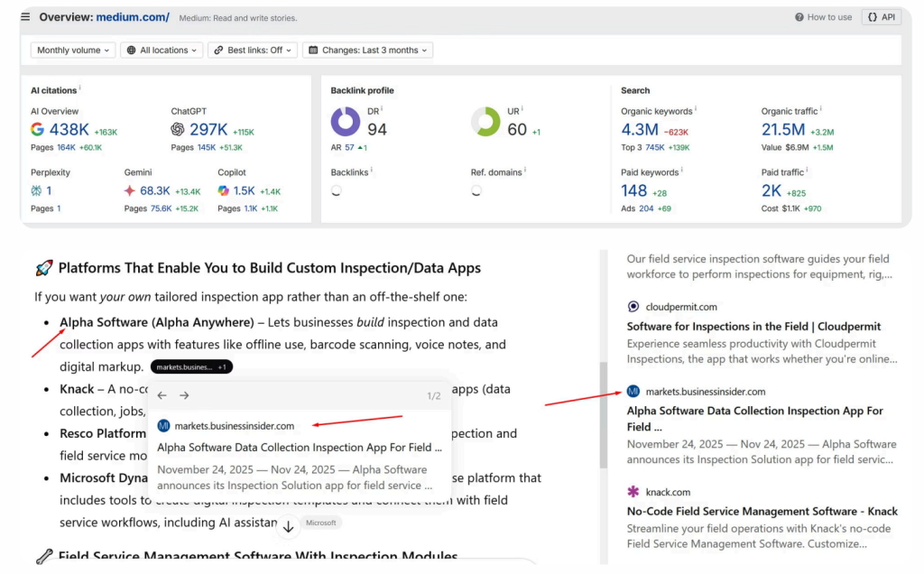Click the Alpha Software (Alpha Anywhere) bullet text
The width and height of the screenshot is (924, 574).
coord(157,322)
